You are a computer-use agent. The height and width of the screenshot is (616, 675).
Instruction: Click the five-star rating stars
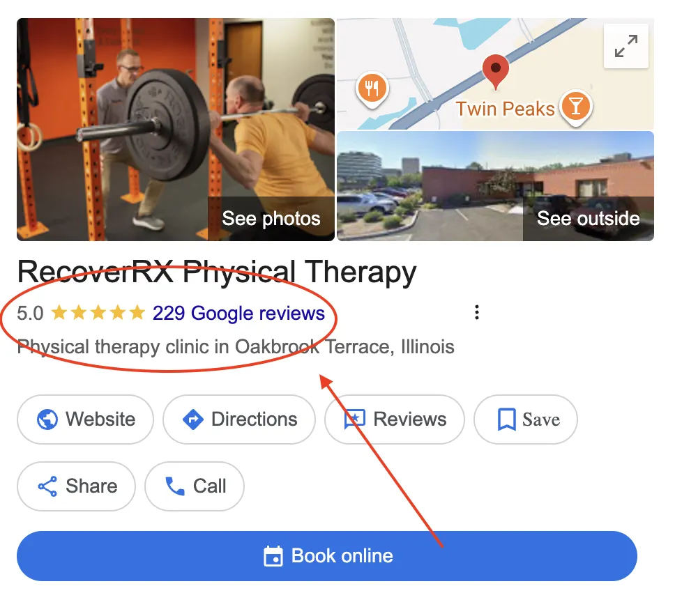click(98, 313)
